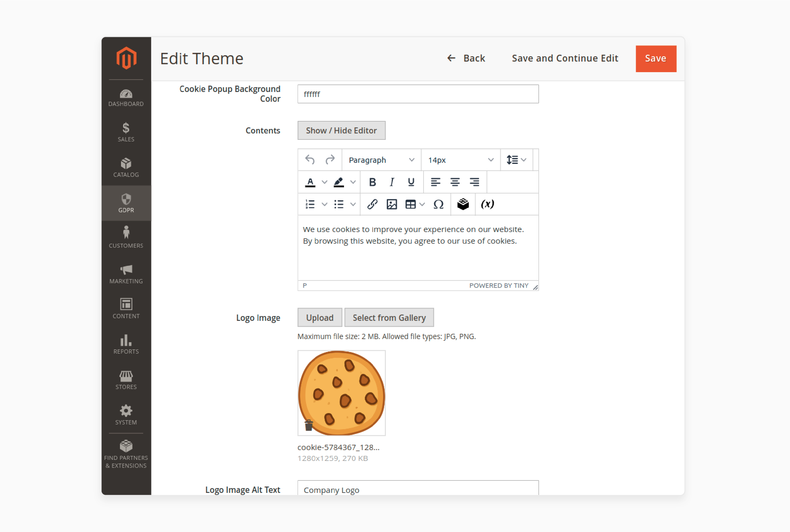The height and width of the screenshot is (532, 790).
Task: Open the insert table dropdown
Action: tap(415, 204)
